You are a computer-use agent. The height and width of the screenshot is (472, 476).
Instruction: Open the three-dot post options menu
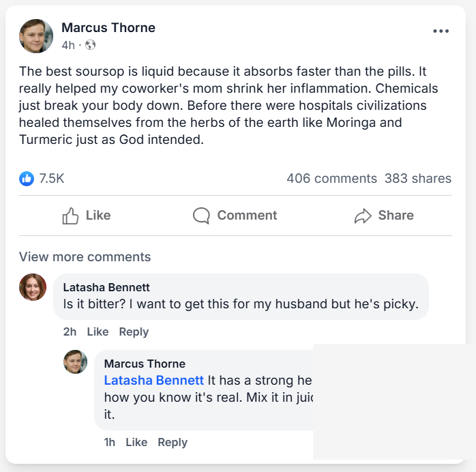coord(441,31)
